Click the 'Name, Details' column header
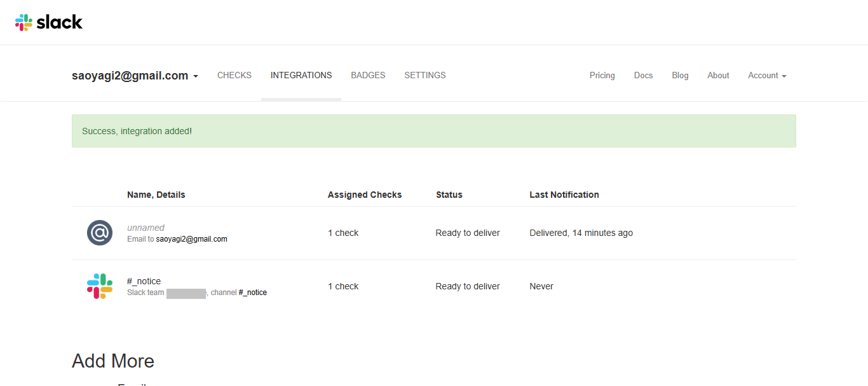The image size is (868, 386). coord(156,195)
